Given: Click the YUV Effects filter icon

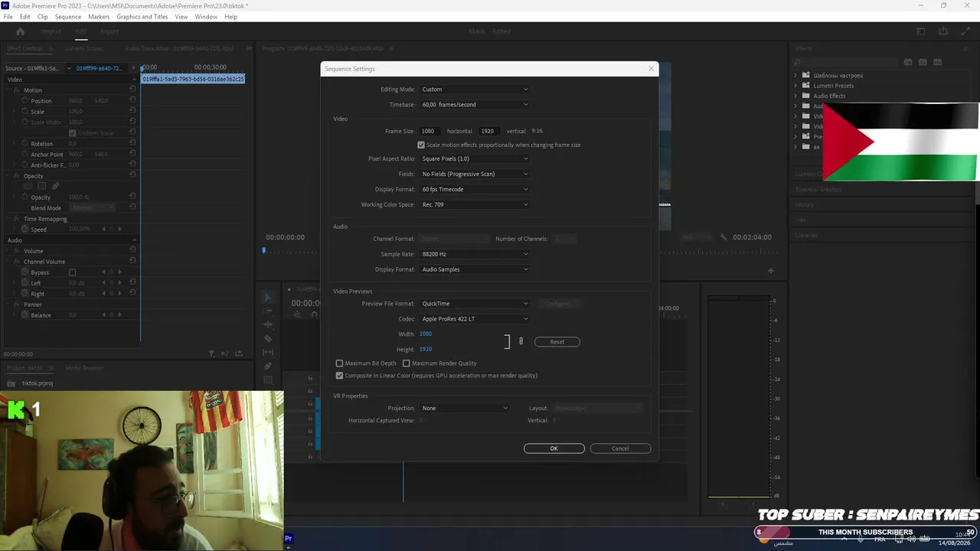Looking at the screenshot, I should pos(937,62).
